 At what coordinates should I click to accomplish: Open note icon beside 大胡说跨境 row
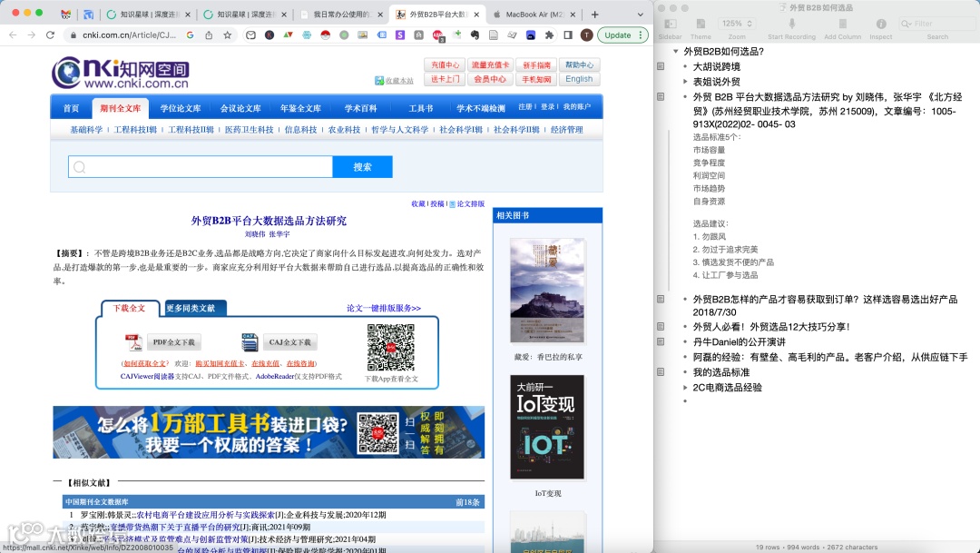[x=661, y=66]
